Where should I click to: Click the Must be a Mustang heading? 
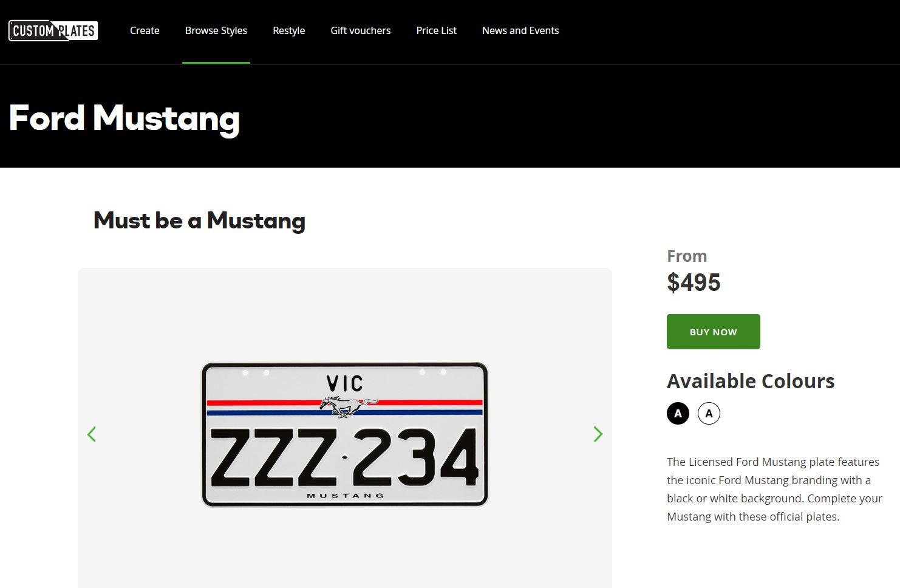[199, 220]
